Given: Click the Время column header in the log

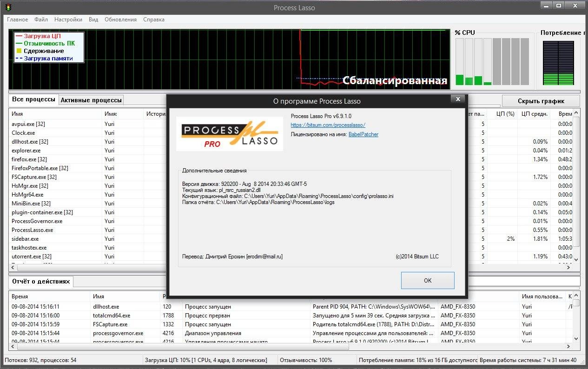Looking at the screenshot, I should click(x=49, y=297).
